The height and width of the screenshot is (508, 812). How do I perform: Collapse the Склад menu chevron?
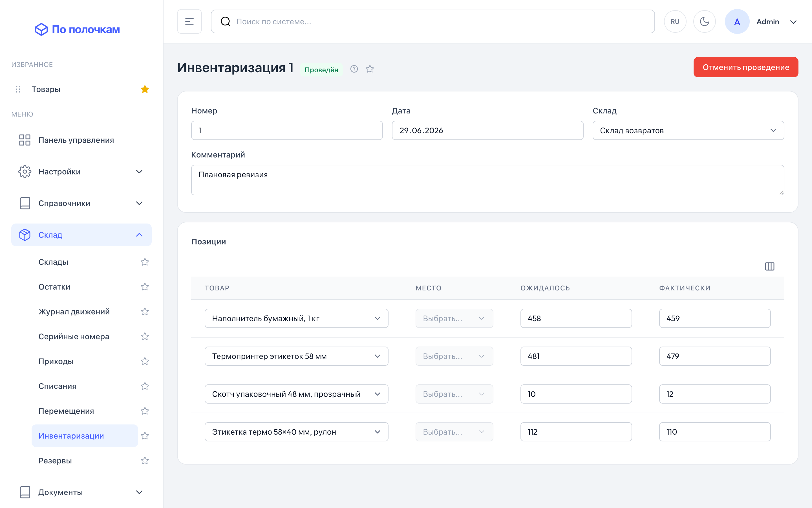[139, 235]
